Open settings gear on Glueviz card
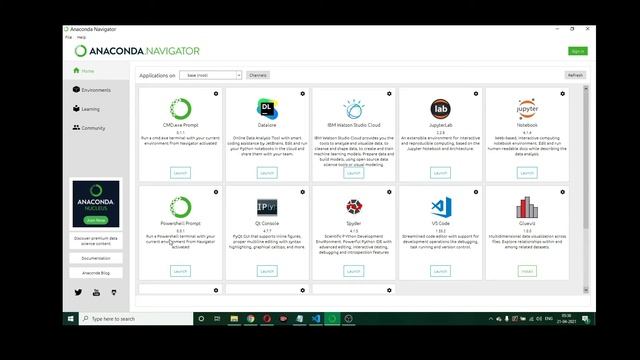Screen dimensions: 640x360 [562, 192]
